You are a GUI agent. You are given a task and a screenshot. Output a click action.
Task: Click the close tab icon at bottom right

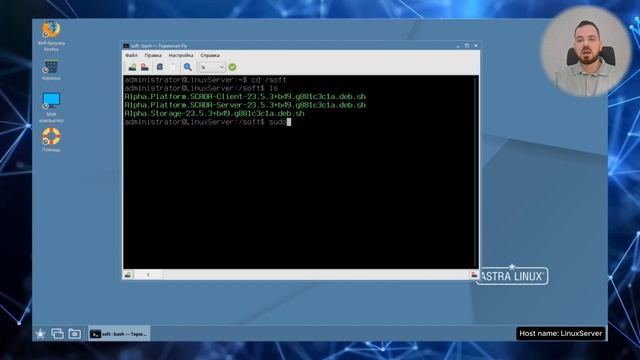[474, 275]
